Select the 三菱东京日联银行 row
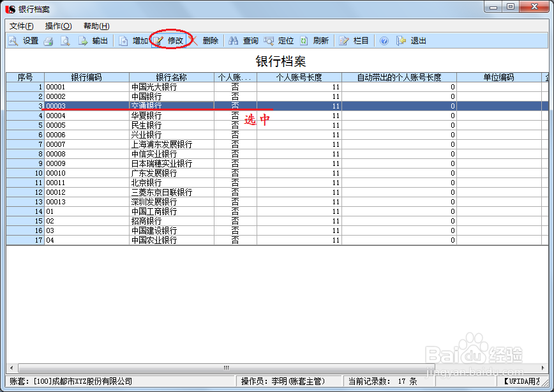This screenshot has width=554, height=392. (278, 192)
